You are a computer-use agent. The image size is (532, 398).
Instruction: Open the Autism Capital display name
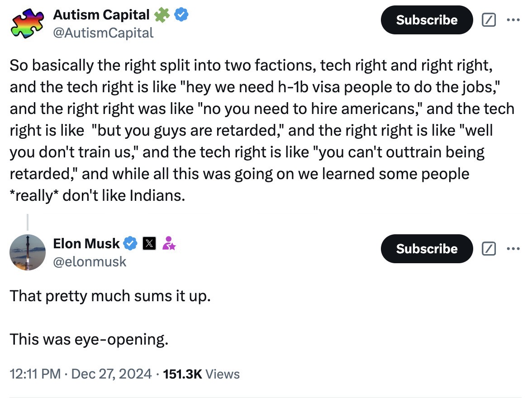[101, 15]
